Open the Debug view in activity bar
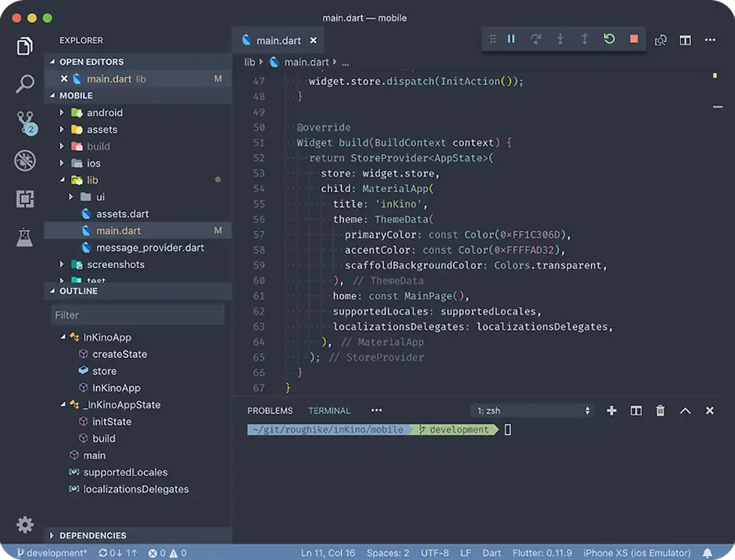This screenshot has height=560, width=735. point(25,160)
